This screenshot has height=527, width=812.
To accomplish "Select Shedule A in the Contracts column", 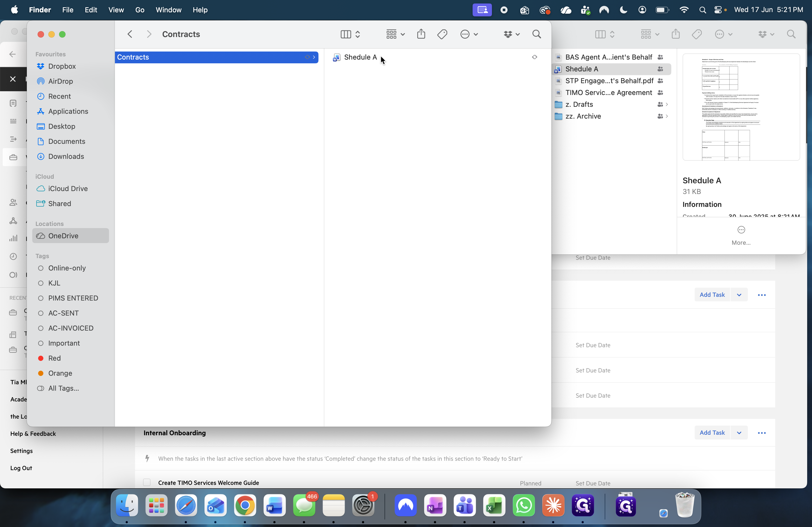I will coord(360,57).
